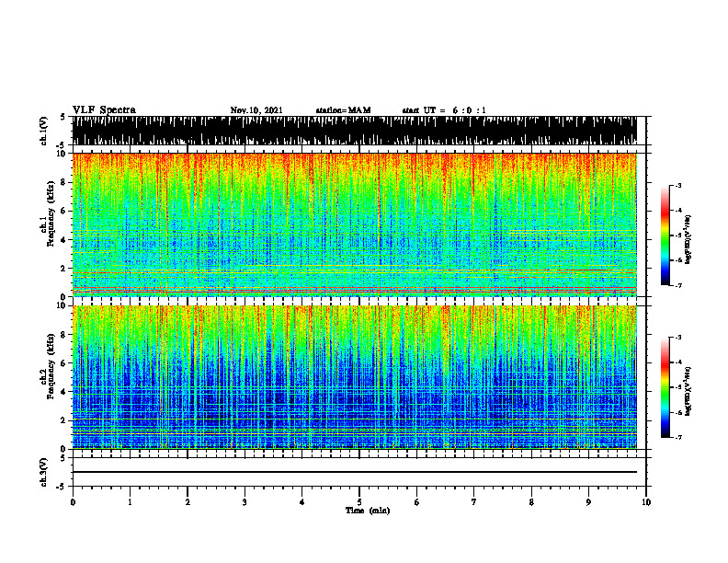The width and height of the screenshot is (728, 563).
Task: Click time axis tick label 2
Action: point(188,502)
